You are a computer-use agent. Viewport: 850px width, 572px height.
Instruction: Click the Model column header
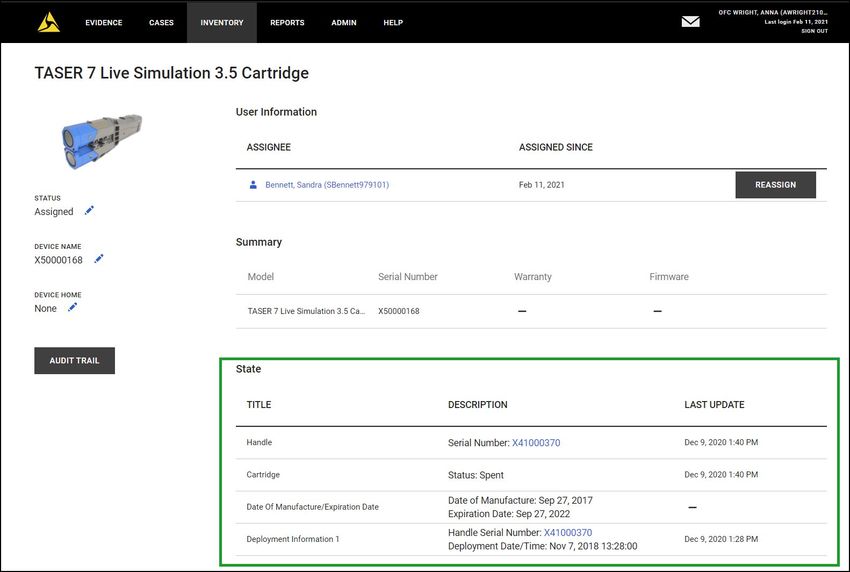[261, 277]
